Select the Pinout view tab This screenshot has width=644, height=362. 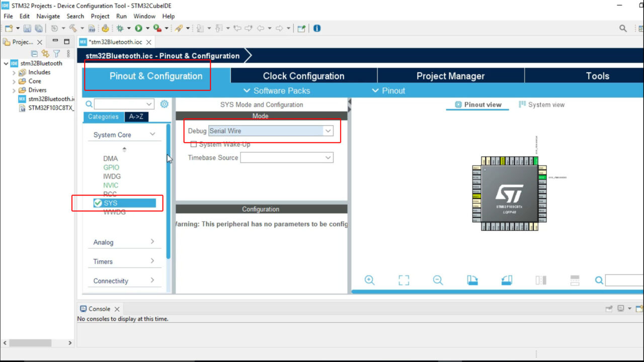(478, 105)
